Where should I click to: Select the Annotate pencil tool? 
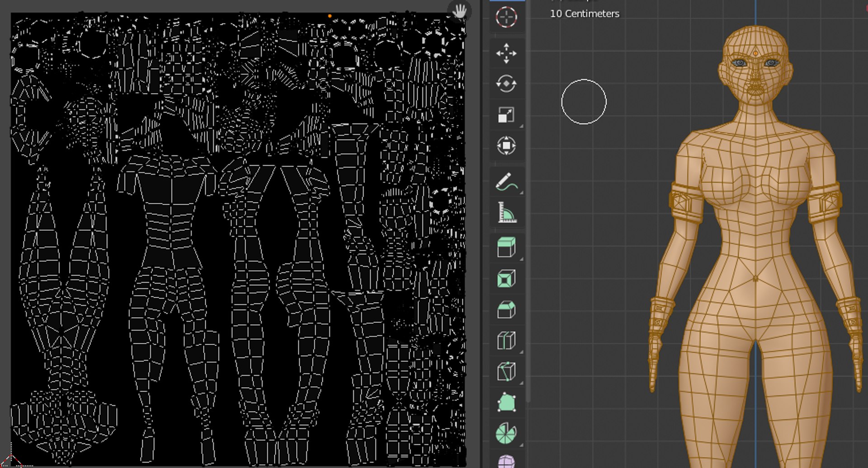tap(506, 182)
